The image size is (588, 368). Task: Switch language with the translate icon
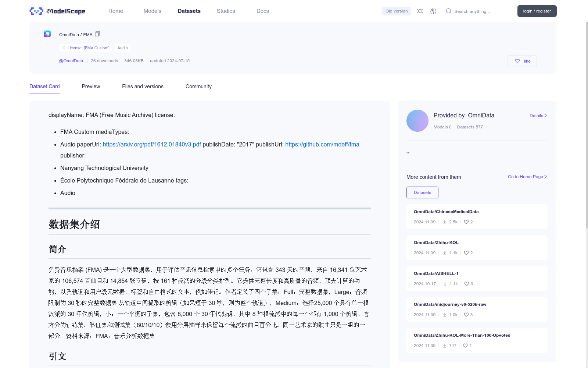coord(433,11)
